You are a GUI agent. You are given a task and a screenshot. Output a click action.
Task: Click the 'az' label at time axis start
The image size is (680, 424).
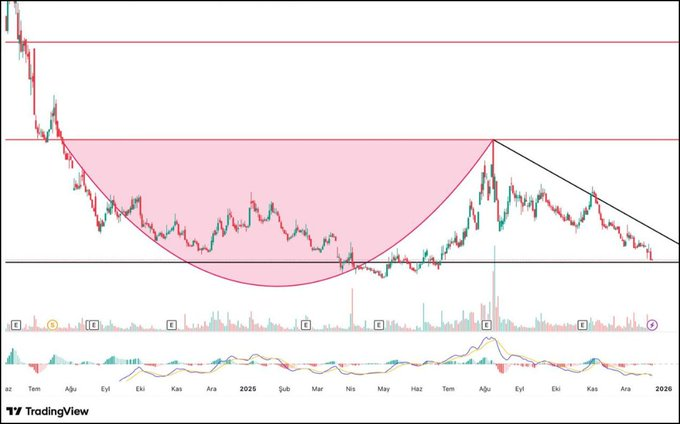[8, 389]
